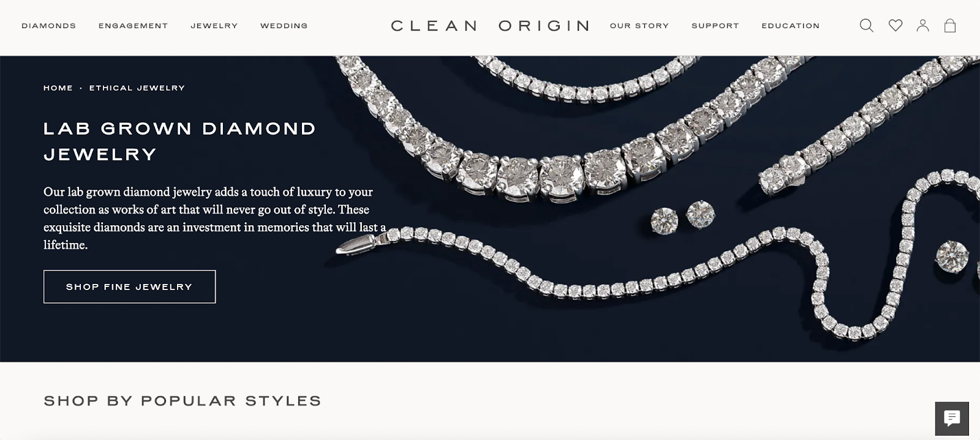Click the diamond stud earrings pair in banner
980x440 pixels.
pos(682,218)
